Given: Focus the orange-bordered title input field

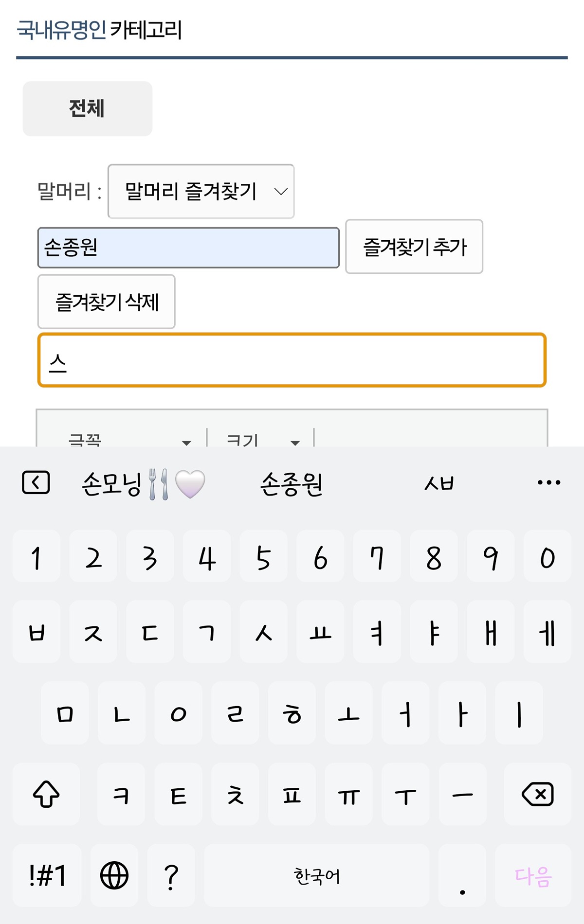Looking at the screenshot, I should coord(292,360).
